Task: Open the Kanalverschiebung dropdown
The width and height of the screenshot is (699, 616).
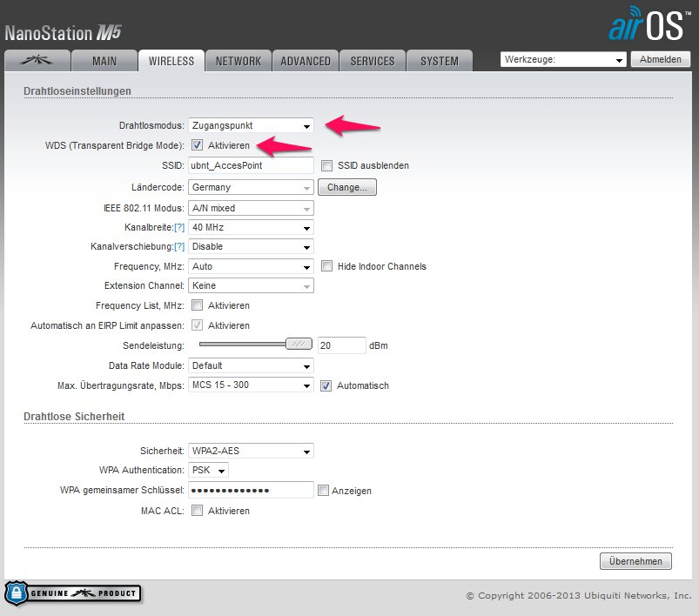Action: (251, 246)
